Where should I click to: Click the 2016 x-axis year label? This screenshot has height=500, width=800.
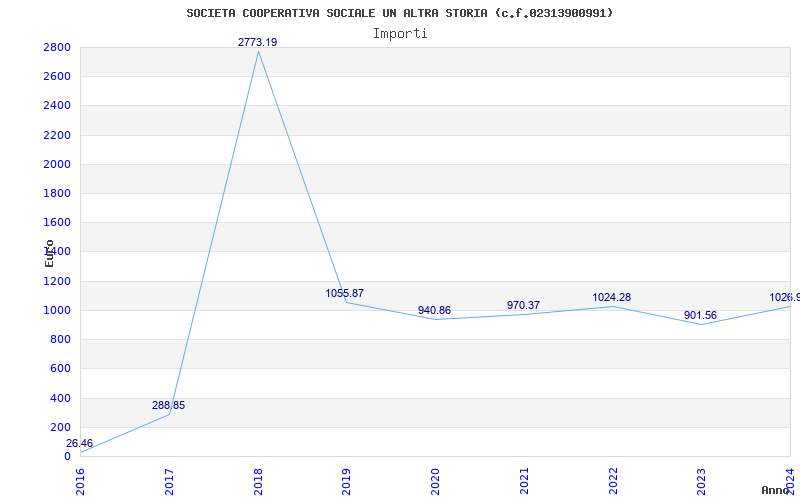pyautogui.click(x=80, y=482)
